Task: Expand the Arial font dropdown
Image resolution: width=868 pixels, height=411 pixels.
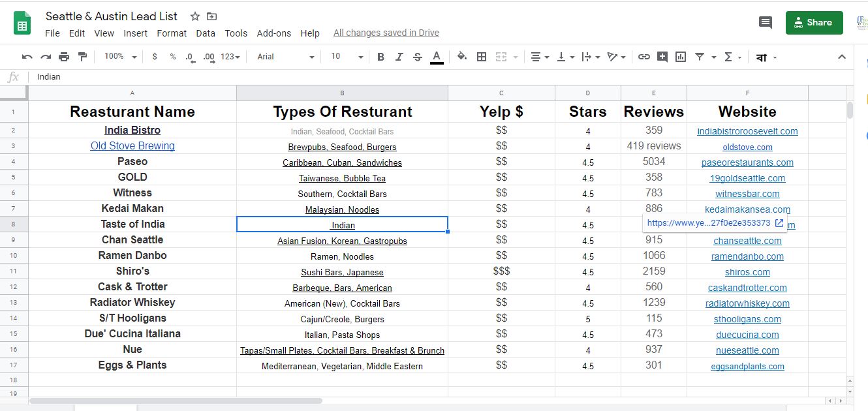Action: point(285,57)
